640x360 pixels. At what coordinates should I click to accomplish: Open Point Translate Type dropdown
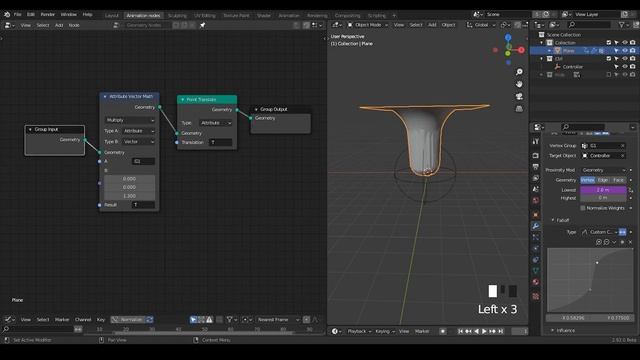coord(216,123)
